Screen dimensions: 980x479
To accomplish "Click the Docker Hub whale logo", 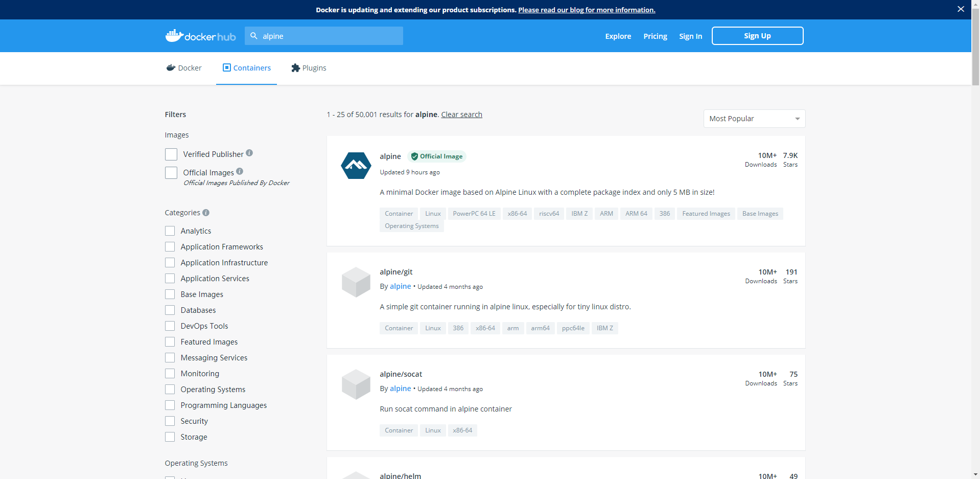I will [200, 36].
